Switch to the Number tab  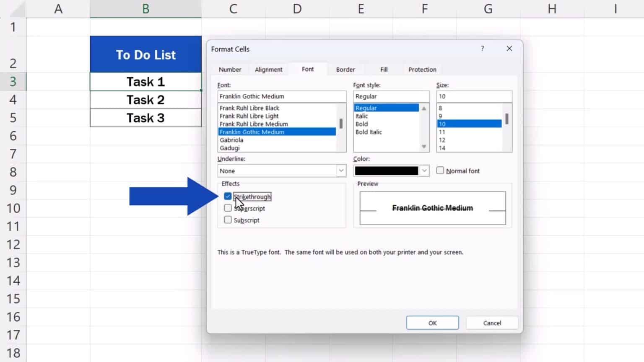(x=230, y=69)
